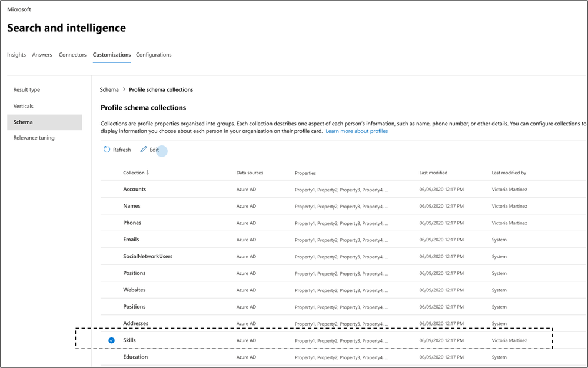Click the Edit pencil icon
The image size is (588, 368).
pyautogui.click(x=144, y=150)
